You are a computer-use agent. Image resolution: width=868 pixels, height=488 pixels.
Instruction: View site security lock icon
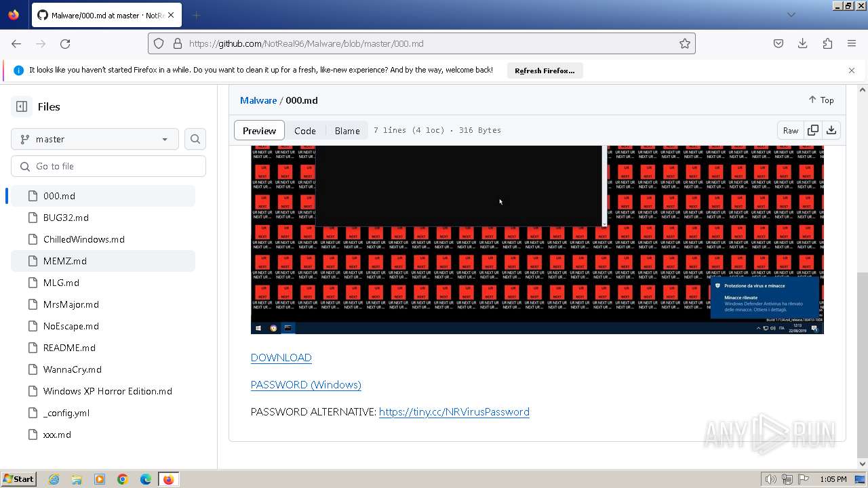pyautogui.click(x=178, y=43)
